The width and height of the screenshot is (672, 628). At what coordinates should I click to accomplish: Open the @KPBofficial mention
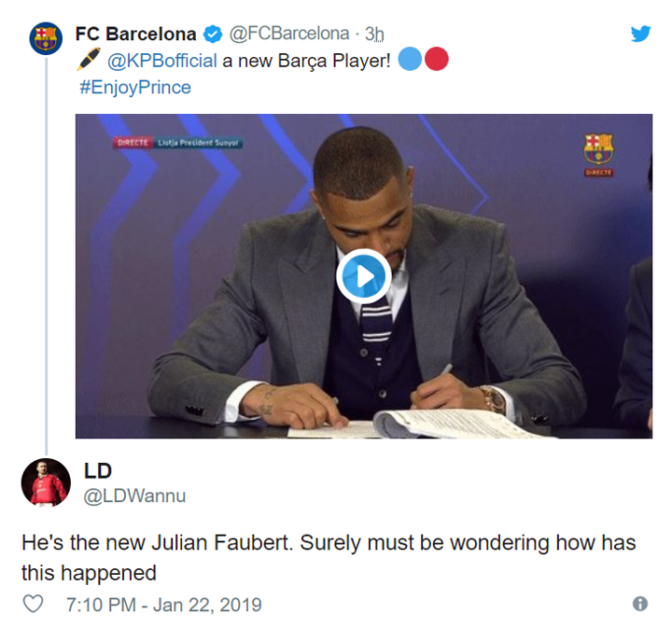coord(160,62)
